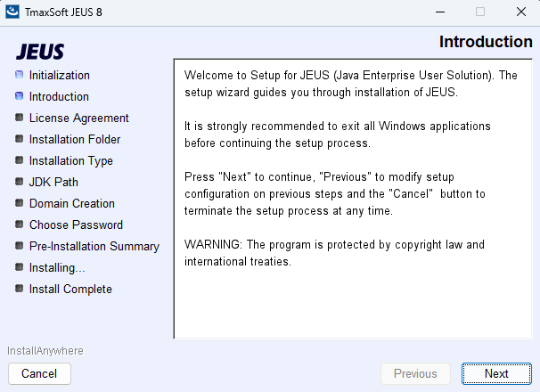Click the Installation Folder step bullet icon

point(20,139)
